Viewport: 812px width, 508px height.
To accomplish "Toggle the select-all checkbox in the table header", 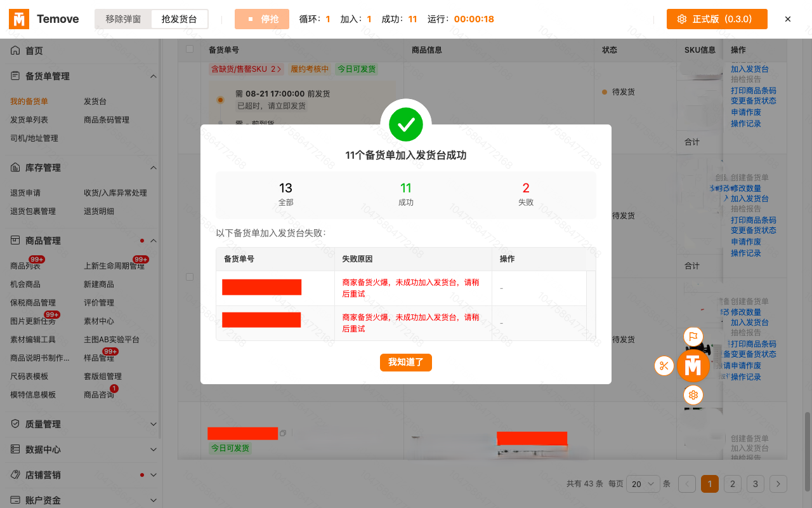I will (x=188, y=49).
